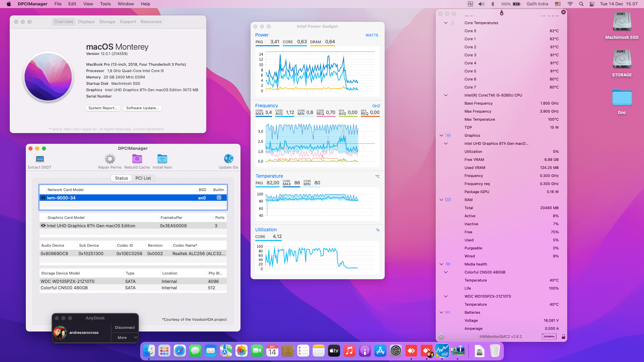Collapse the RAM group in HWMonitor

point(441,200)
